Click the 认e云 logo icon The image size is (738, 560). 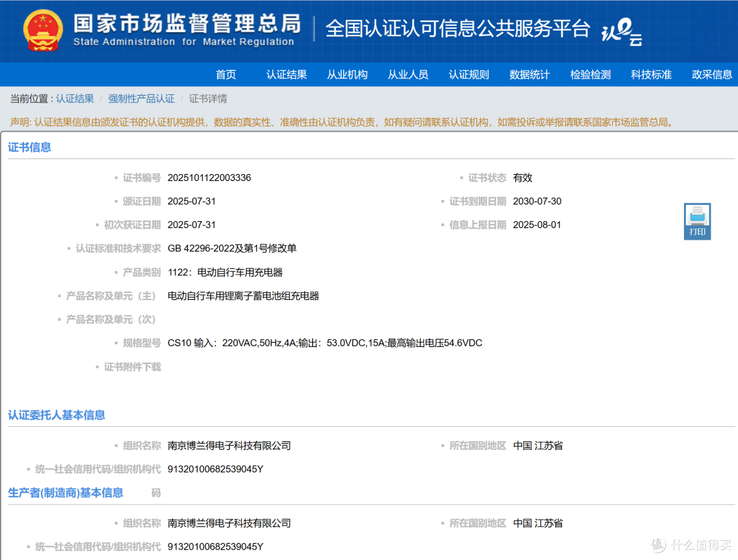coord(622,32)
